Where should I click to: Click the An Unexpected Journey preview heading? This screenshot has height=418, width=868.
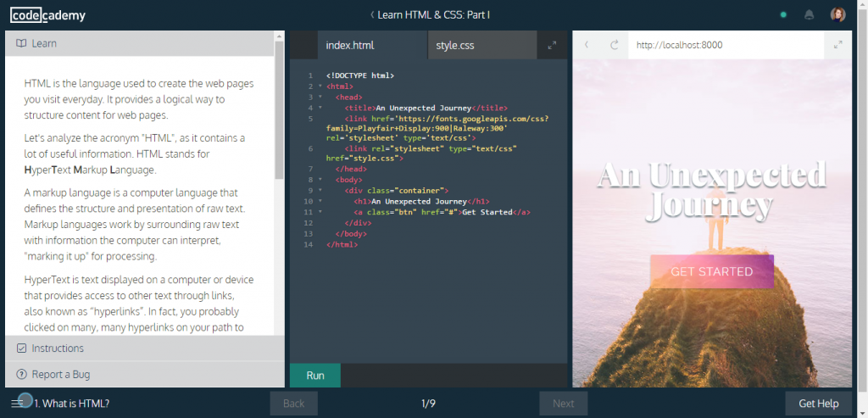pyautogui.click(x=712, y=190)
